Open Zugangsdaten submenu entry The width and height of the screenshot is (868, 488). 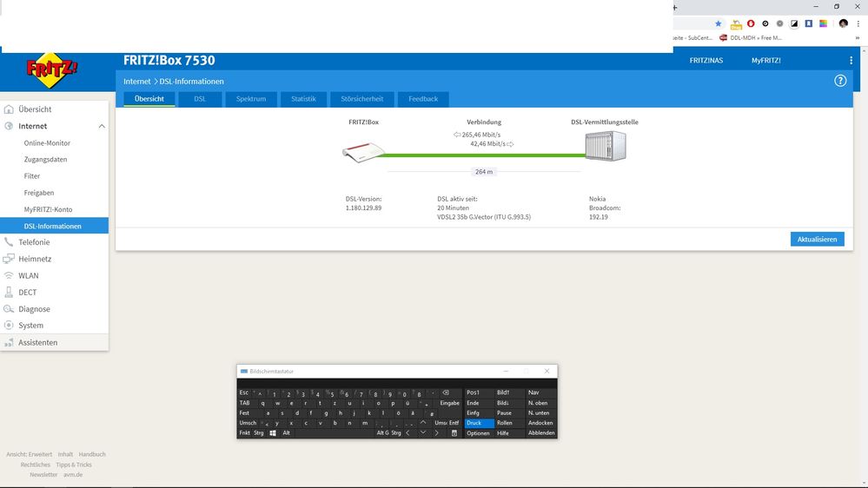(x=45, y=160)
